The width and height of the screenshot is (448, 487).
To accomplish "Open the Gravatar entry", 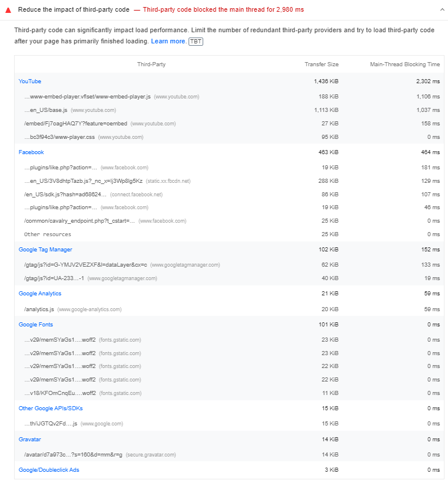I will pyautogui.click(x=30, y=439).
